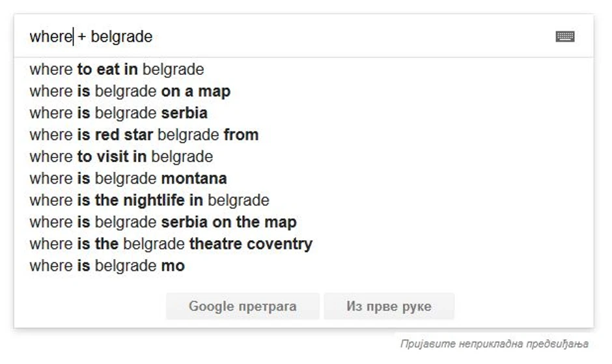
Task: Choose suggestion "where to visit in belgrade"
Action: 121,157
